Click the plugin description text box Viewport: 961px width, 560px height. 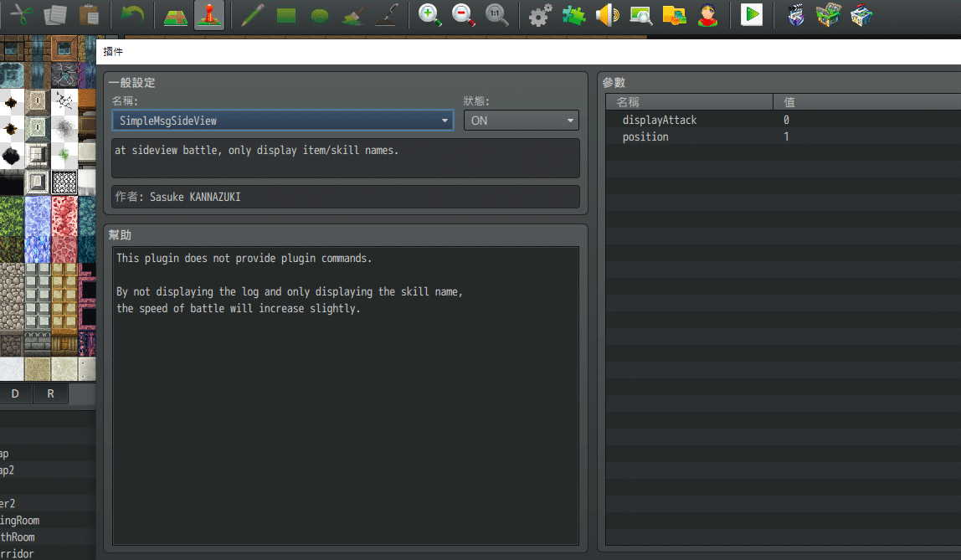pos(346,158)
